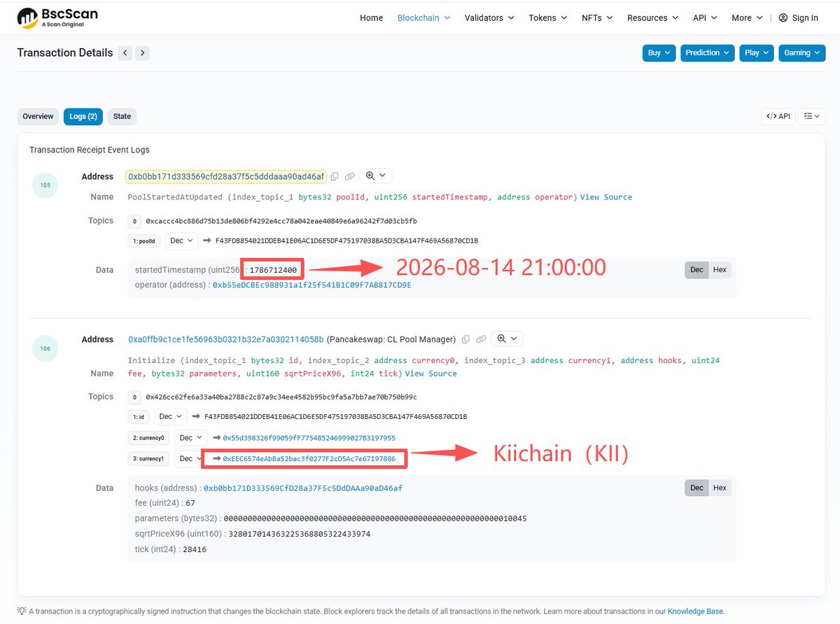The width and height of the screenshot is (840, 624).
Task: Open the Validators menu
Action: pos(489,18)
